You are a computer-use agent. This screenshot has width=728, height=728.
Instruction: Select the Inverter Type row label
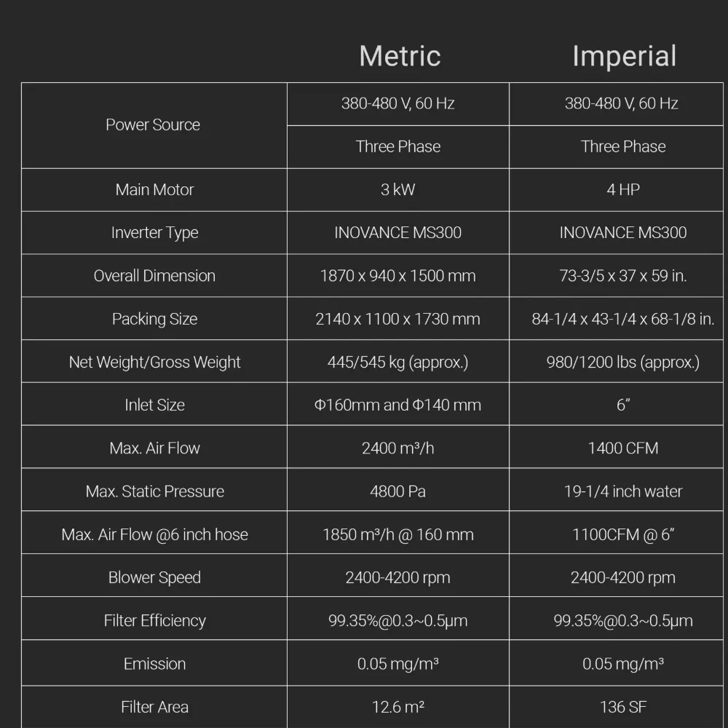pos(154,233)
